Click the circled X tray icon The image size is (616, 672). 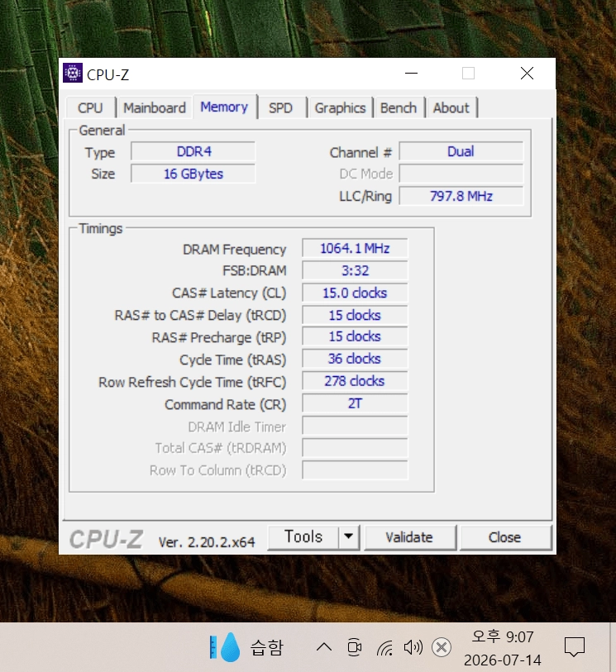click(441, 647)
